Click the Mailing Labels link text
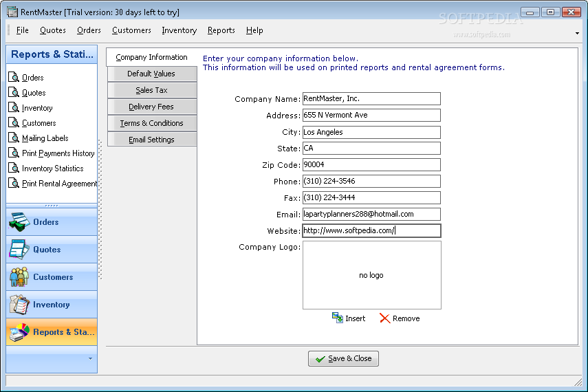Image resolution: width=588 pixels, height=392 pixels. [45, 138]
